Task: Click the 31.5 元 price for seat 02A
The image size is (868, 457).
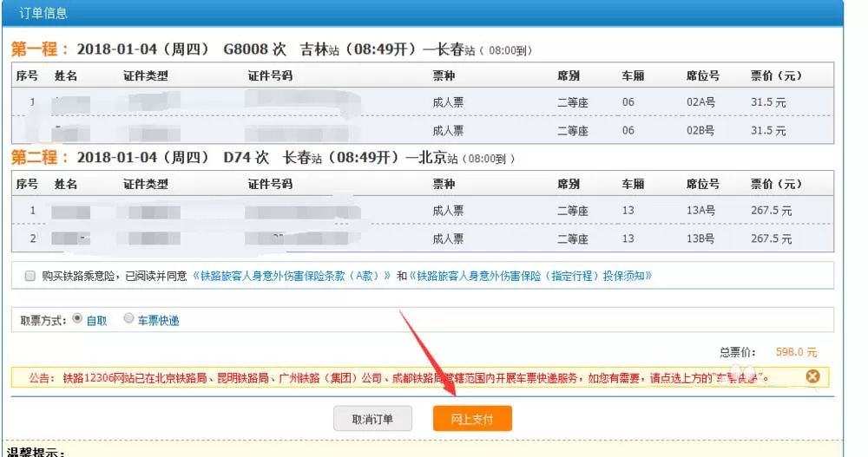Action: click(x=768, y=102)
